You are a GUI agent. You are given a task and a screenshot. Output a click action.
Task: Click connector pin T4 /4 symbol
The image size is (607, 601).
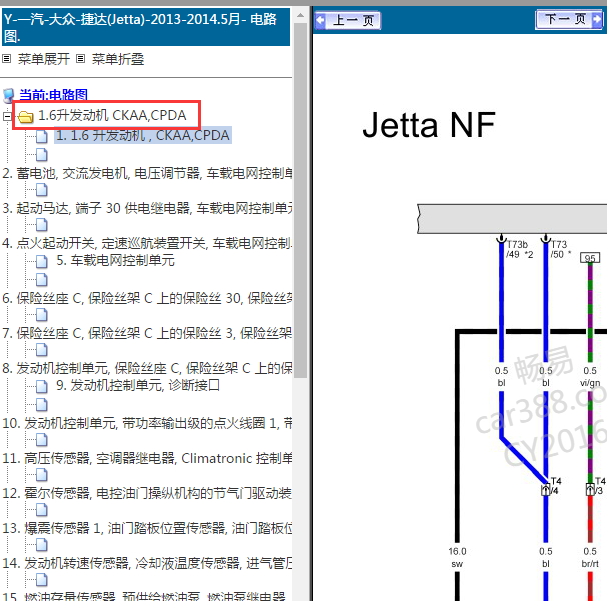pos(545,490)
